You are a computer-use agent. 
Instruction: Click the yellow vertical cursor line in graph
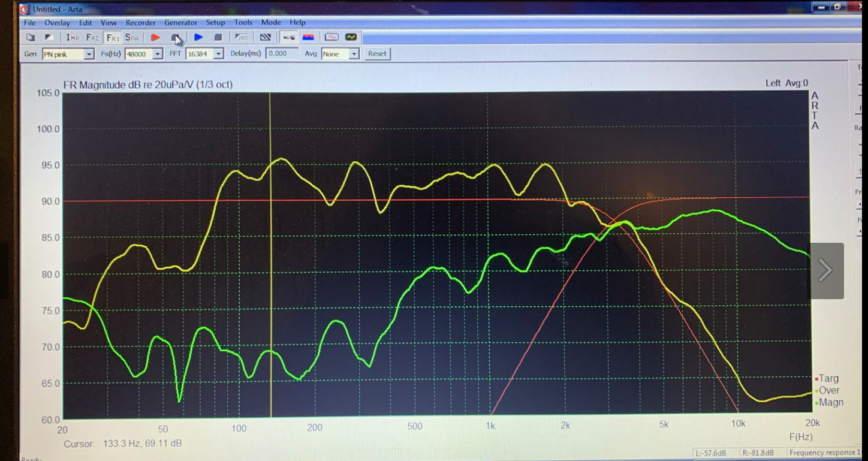(x=270, y=255)
